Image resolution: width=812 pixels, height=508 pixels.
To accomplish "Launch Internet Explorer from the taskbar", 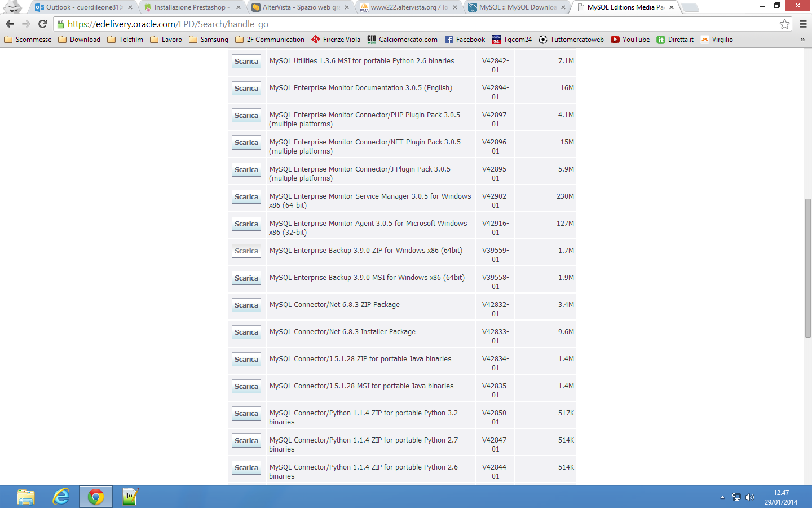I will 61,497.
